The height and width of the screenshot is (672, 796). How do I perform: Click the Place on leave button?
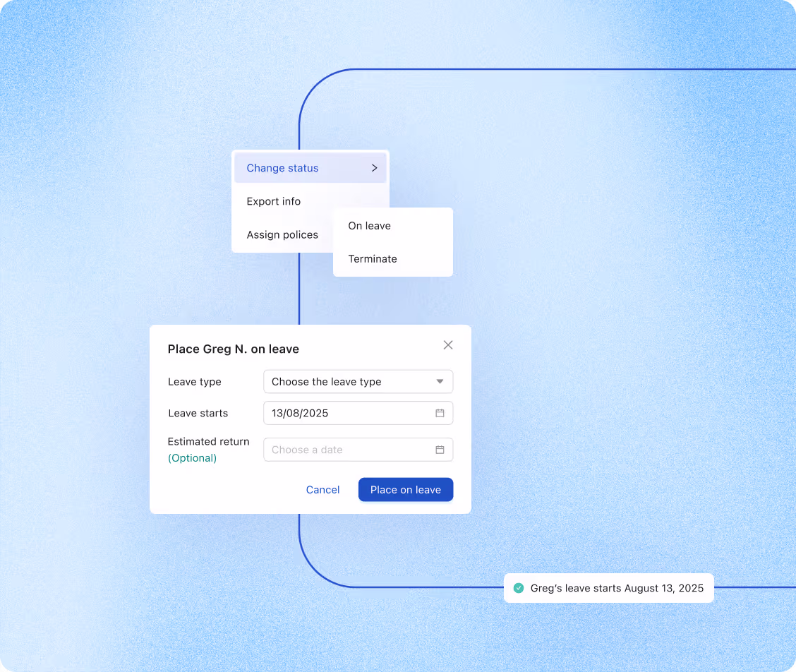point(406,490)
